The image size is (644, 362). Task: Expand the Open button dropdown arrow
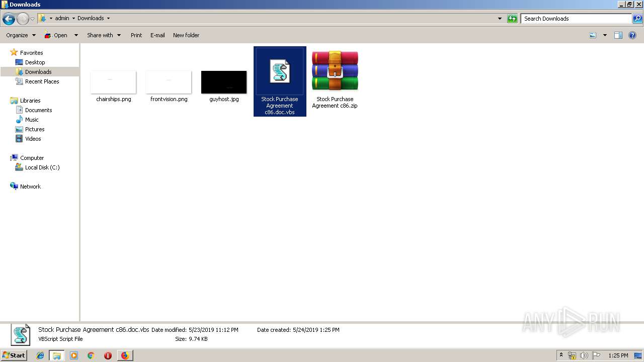(76, 35)
